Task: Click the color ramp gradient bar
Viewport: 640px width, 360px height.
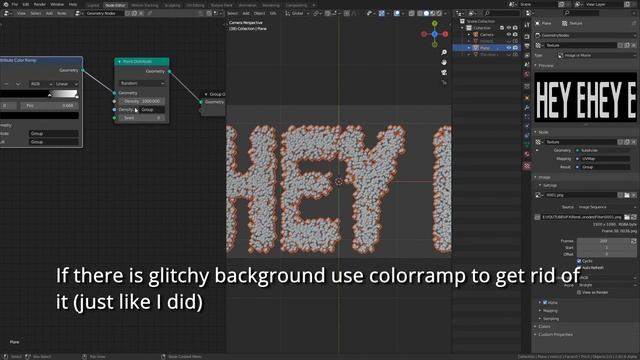Action: (39, 94)
